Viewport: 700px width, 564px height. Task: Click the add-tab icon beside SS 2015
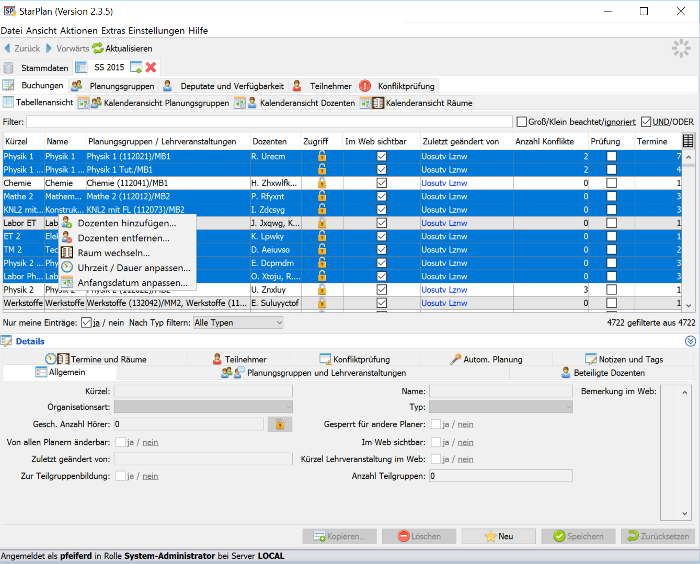pyautogui.click(x=136, y=67)
